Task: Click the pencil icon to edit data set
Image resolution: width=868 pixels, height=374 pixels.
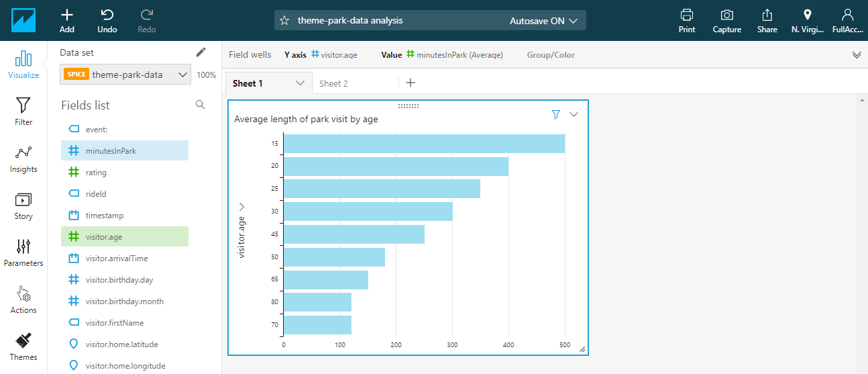Action: click(201, 52)
